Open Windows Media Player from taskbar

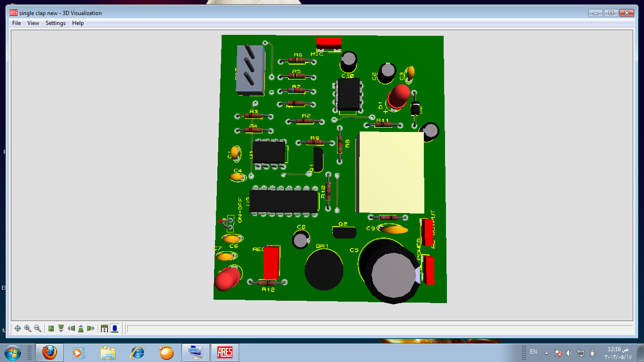click(x=78, y=352)
